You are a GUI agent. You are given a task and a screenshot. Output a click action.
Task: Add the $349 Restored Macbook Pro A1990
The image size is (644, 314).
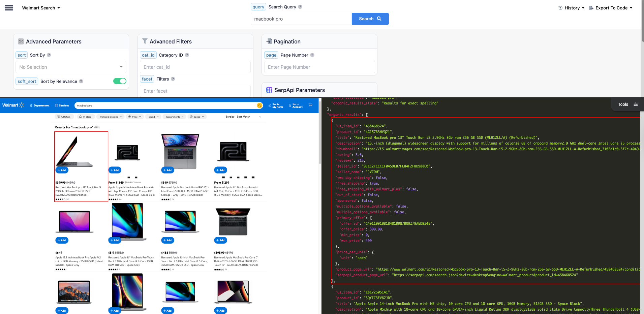click(x=168, y=170)
